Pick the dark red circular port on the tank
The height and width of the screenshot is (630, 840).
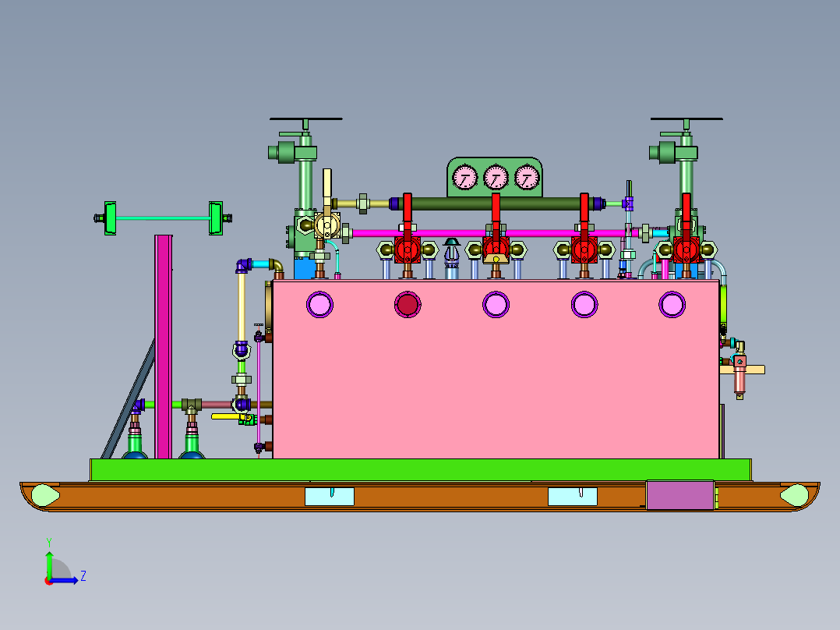(x=408, y=305)
